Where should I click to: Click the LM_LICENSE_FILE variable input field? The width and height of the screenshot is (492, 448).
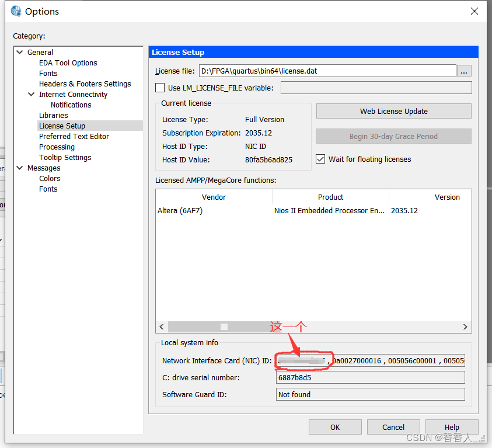click(x=376, y=88)
